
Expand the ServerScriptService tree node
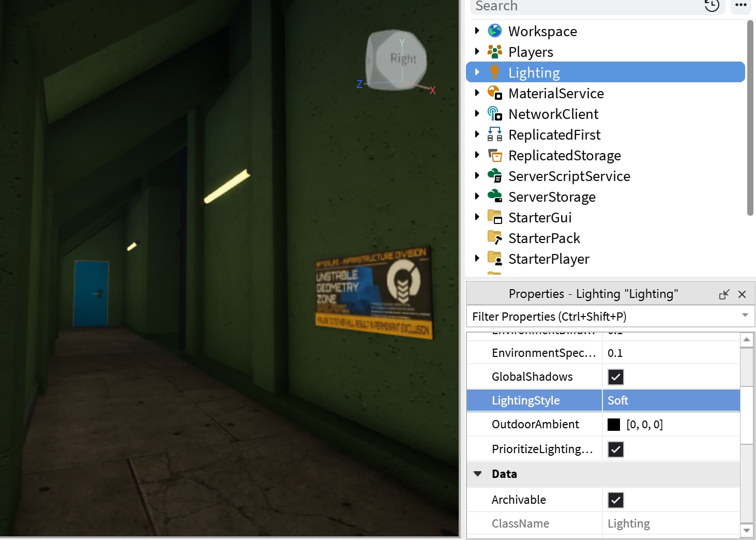click(477, 176)
